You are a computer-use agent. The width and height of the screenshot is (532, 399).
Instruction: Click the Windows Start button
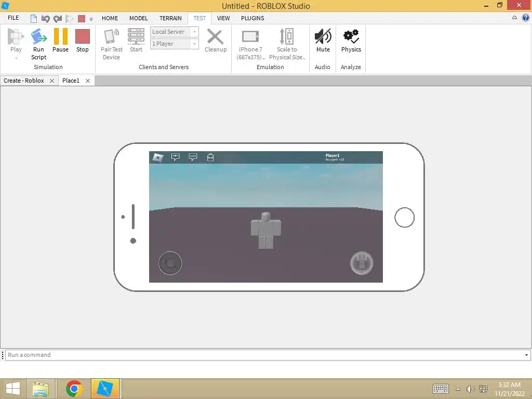13,389
